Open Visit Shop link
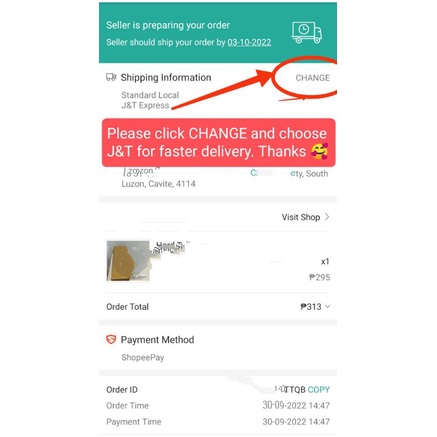Screen dimensions: 437x437 pos(301,217)
